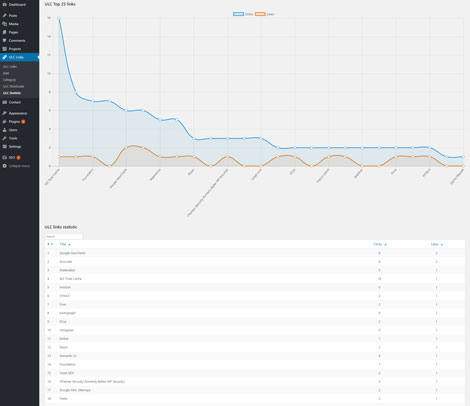
Task: Open the Category submenu item
Action: point(9,80)
